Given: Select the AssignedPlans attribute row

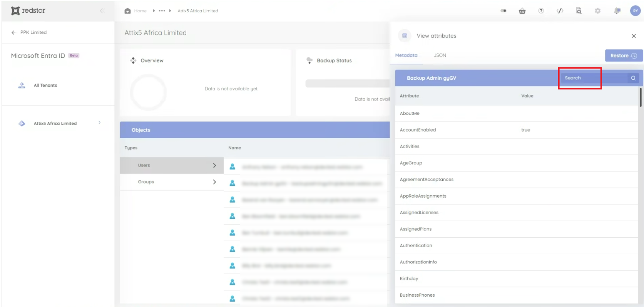Looking at the screenshot, I should point(517,229).
